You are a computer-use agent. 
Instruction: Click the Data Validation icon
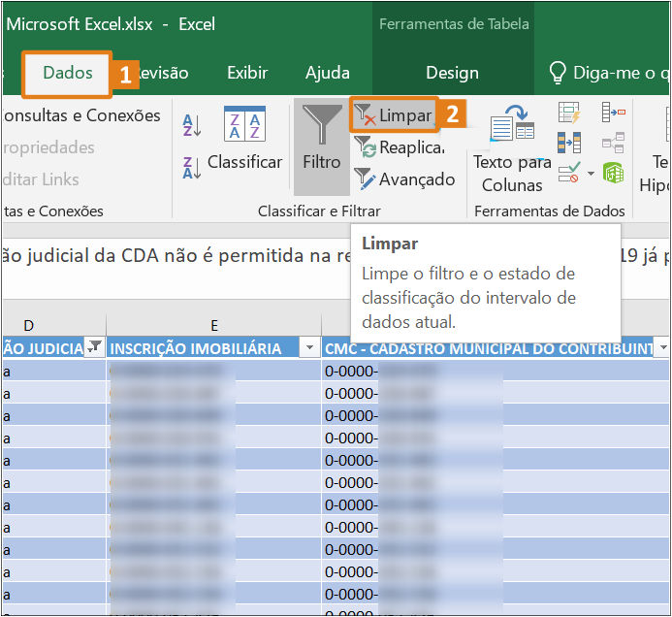coord(569,174)
